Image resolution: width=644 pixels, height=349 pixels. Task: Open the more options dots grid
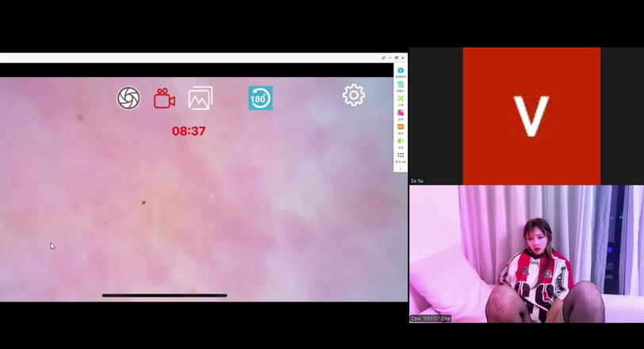401,155
